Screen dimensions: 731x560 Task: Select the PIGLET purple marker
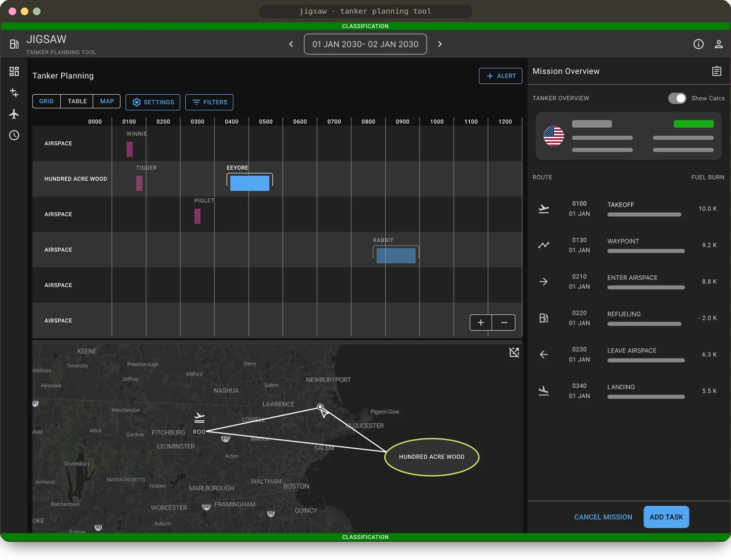coord(197,216)
